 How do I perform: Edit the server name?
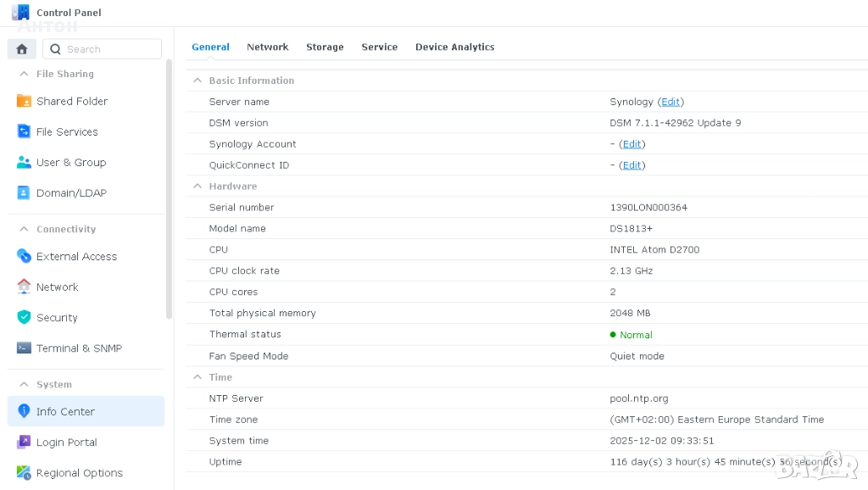pos(670,102)
